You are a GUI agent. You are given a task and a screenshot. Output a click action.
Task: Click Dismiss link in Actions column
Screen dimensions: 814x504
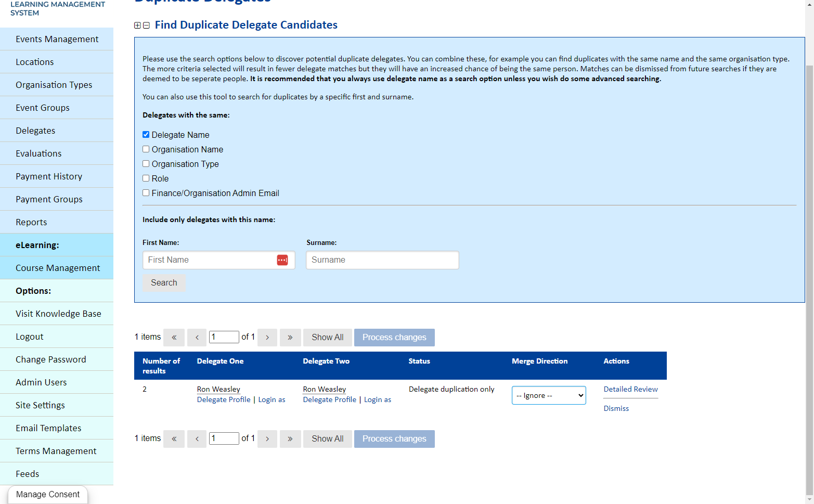click(x=616, y=408)
